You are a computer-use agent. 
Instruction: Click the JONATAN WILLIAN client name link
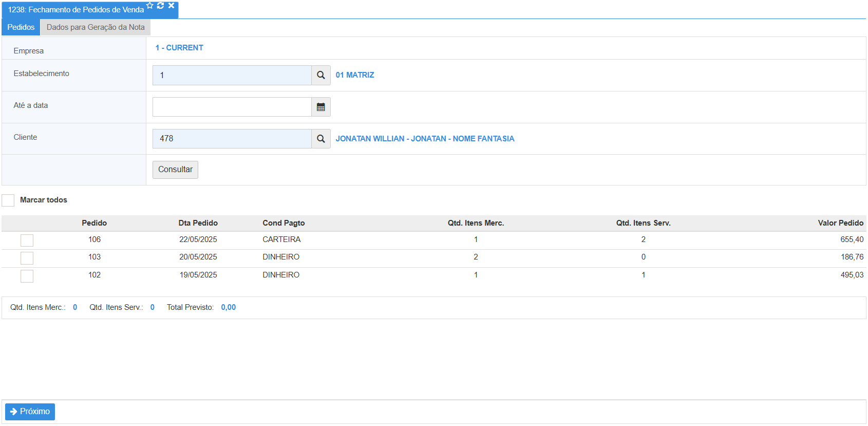point(425,139)
